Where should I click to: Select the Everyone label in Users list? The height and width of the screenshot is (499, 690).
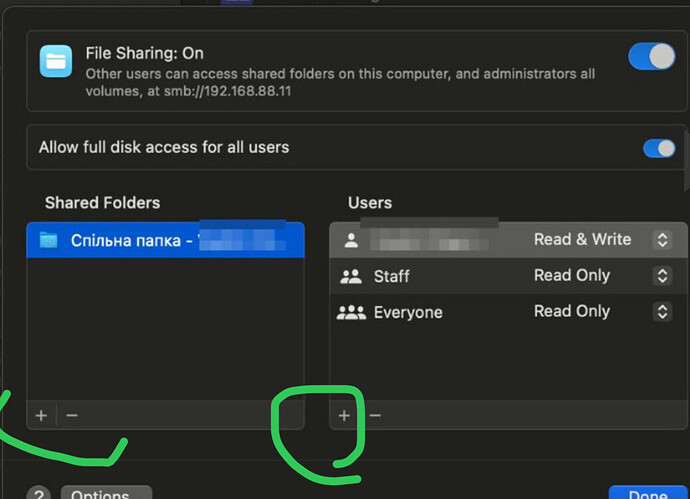click(x=408, y=312)
